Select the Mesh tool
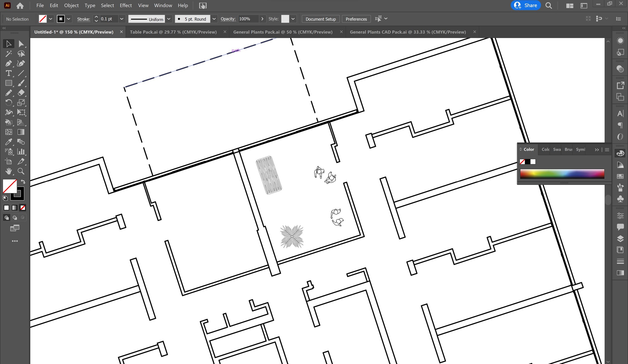This screenshot has height=364, width=628. point(9,132)
